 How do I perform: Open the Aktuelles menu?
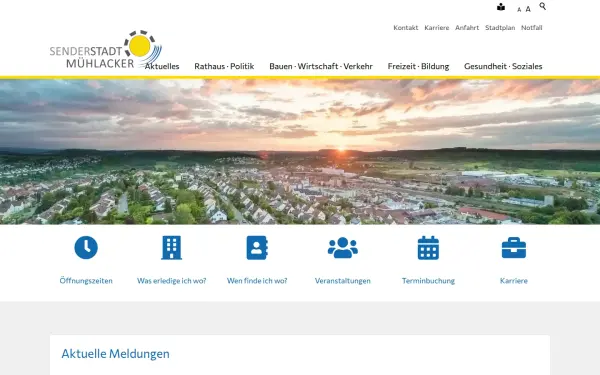tap(162, 66)
